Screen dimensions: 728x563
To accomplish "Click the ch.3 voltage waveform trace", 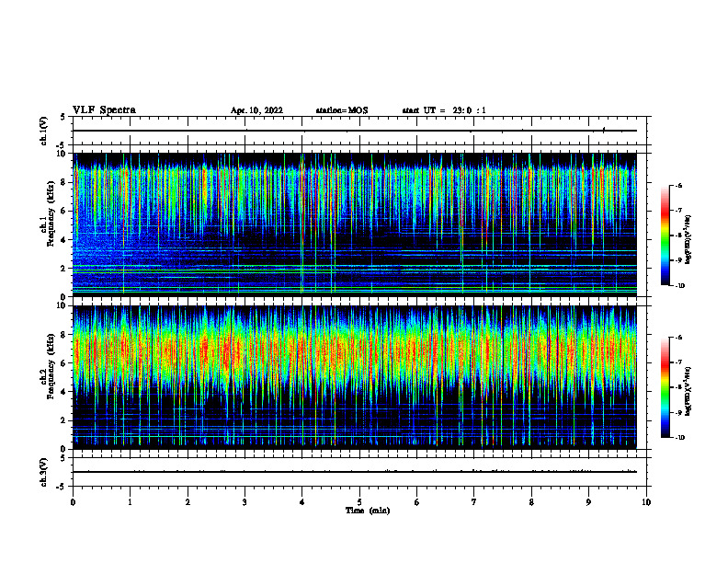I will [x=354, y=472].
